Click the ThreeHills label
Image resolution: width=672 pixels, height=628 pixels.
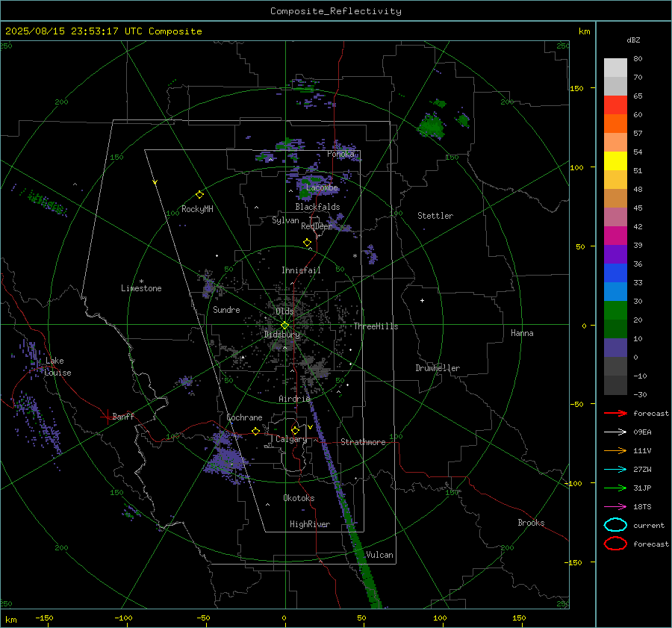coord(376,326)
